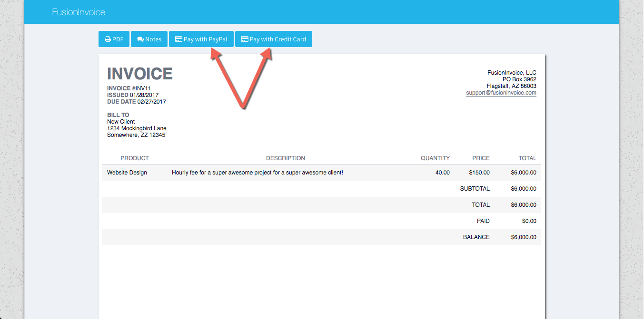Select the PRICE column header
This screenshot has height=319, width=644.
pyautogui.click(x=481, y=158)
